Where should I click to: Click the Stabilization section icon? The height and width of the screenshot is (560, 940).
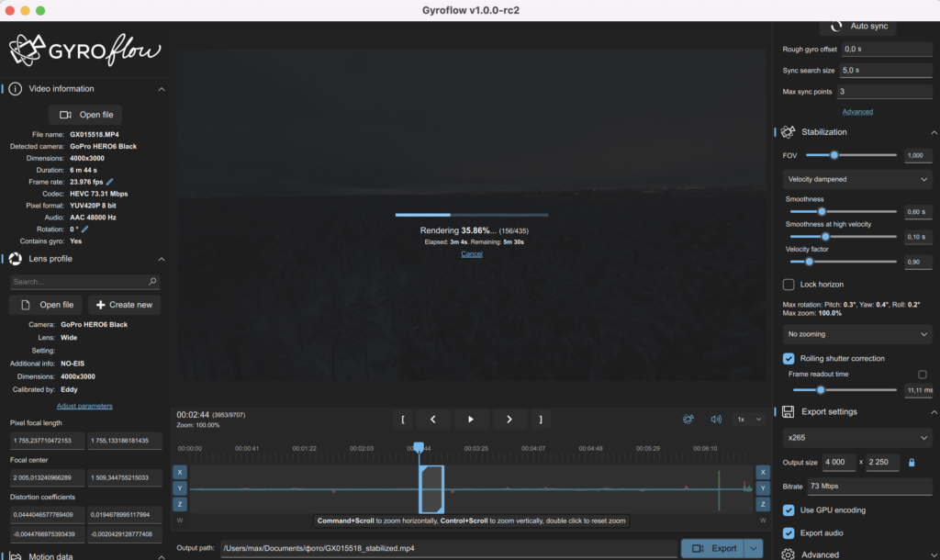789,132
